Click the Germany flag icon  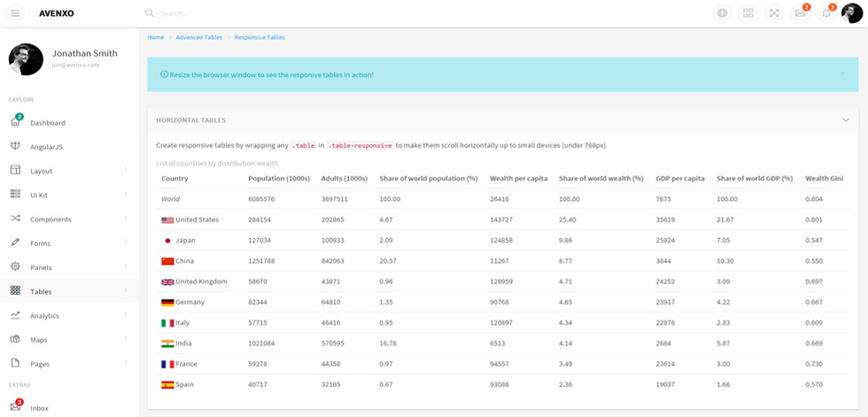tap(167, 303)
